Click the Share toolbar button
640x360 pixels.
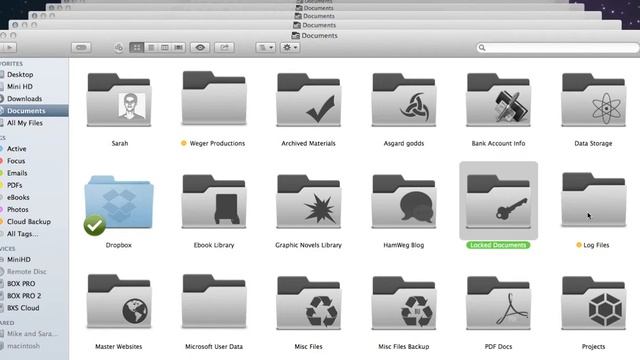click(x=224, y=47)
